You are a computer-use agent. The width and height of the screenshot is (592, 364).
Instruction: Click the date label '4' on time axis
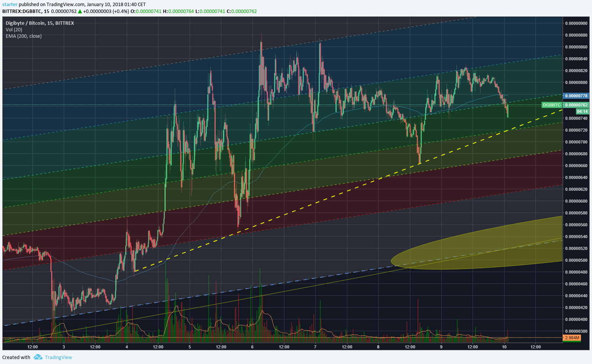pyautogui.click(x=127, y=347)
